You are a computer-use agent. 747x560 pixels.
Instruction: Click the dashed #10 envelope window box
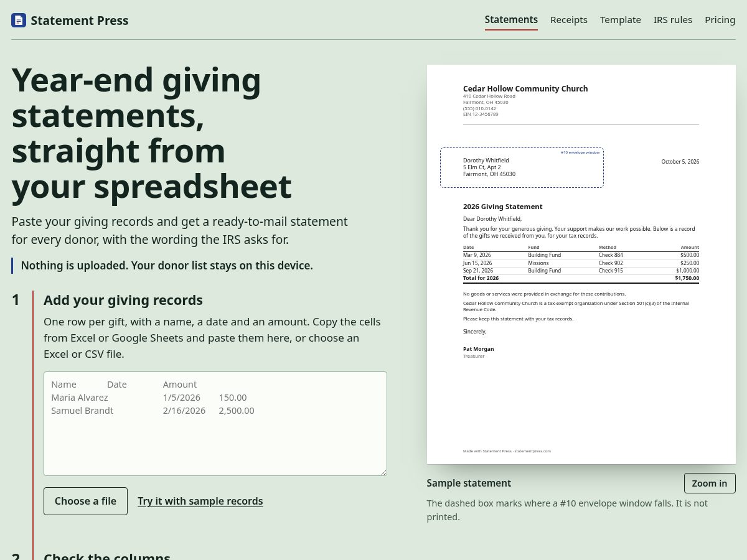(522, 167)
